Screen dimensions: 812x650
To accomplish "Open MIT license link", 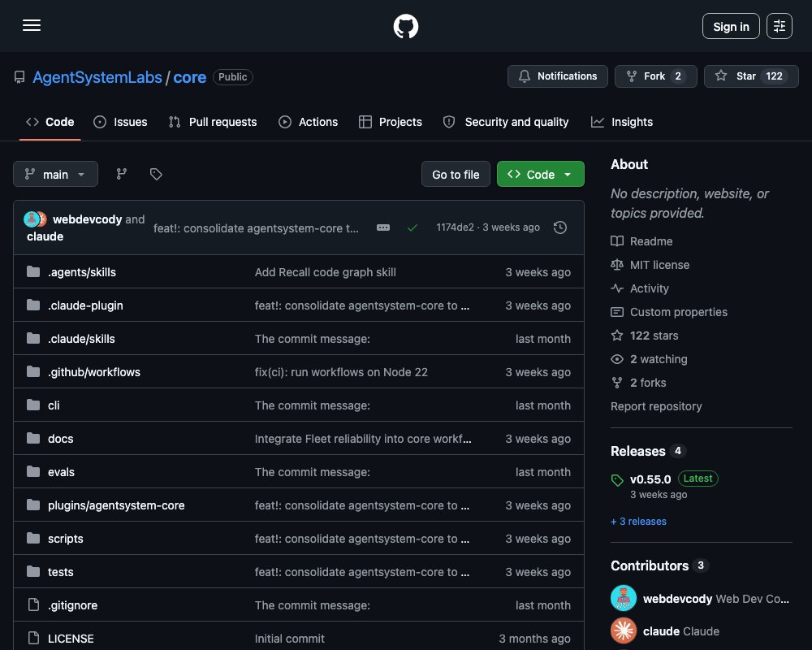I will 650,265.
